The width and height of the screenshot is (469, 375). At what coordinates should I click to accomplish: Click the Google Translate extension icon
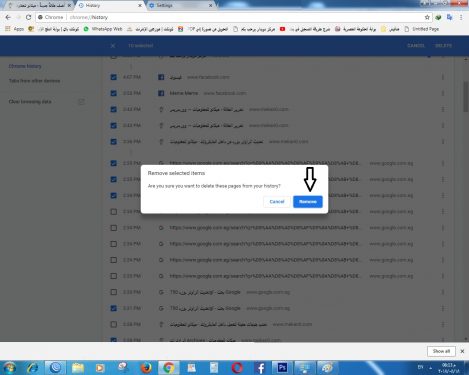(450, 17)
